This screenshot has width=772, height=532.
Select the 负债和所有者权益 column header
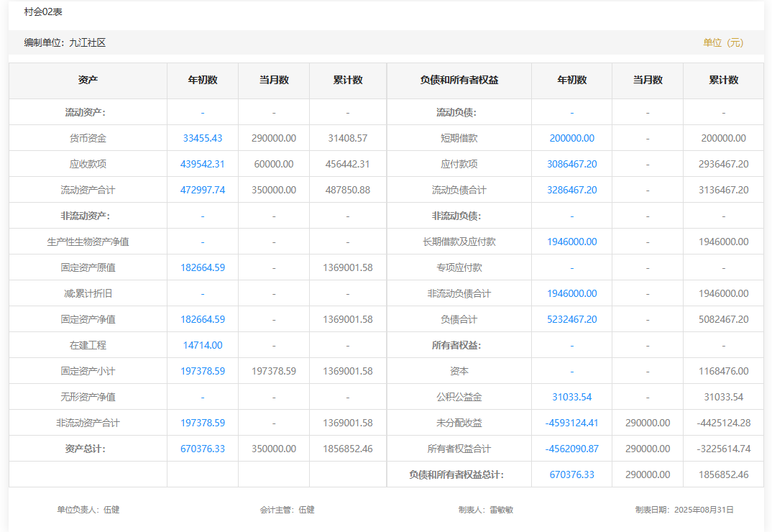tap(459, 81)
